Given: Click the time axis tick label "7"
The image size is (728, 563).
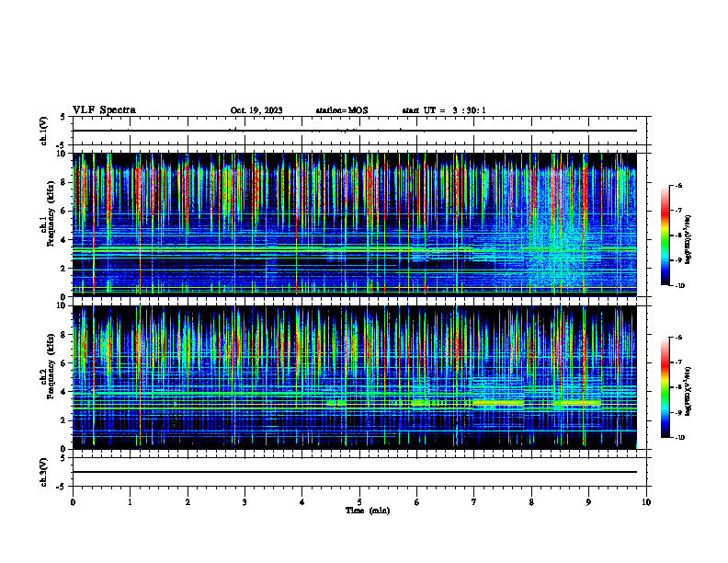Looking at the screenshot, I should click(x=474, y=502).
